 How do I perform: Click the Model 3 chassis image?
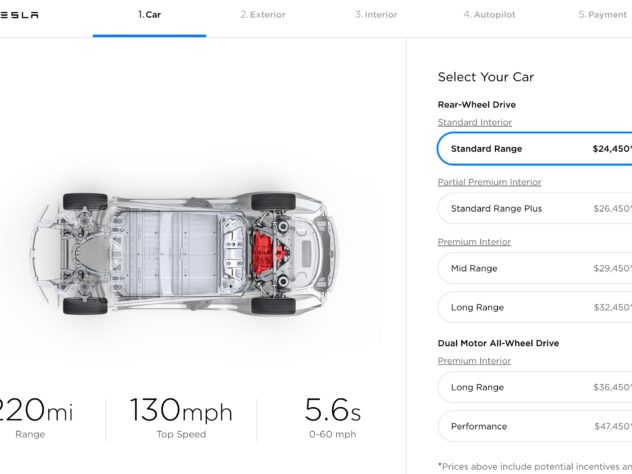[184, 254]
